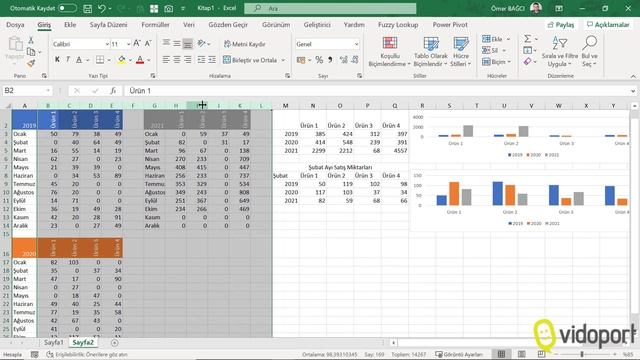This screenshot has width=640, height=360.
Task: Open the insert function fx button
Action: [x=113, y=91]
